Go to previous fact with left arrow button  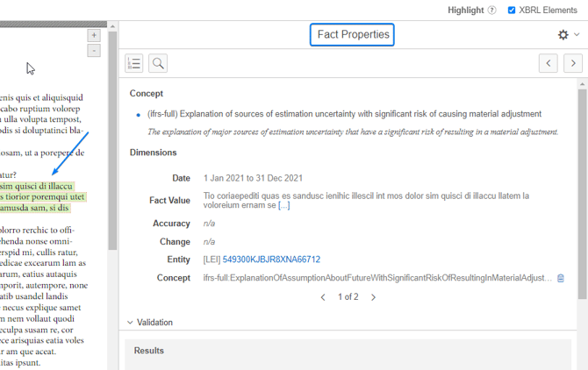pos(548,63)
